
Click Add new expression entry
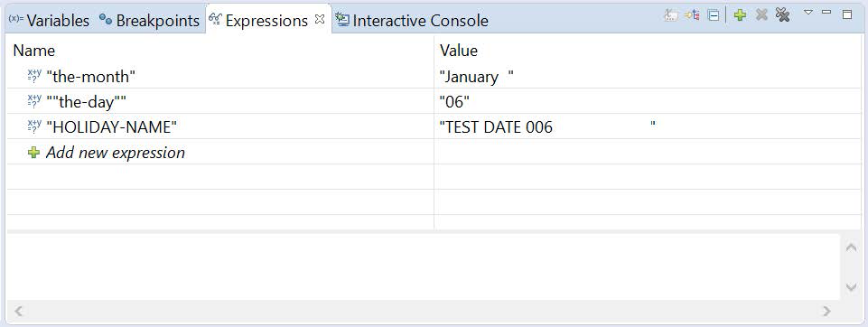click(115, 152)
